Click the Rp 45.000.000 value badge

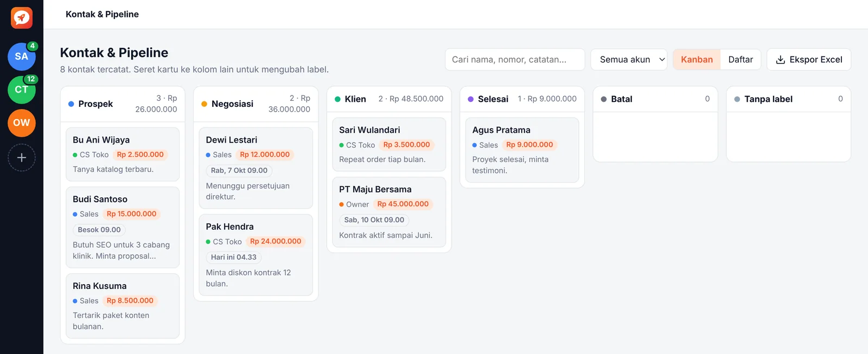403,204
